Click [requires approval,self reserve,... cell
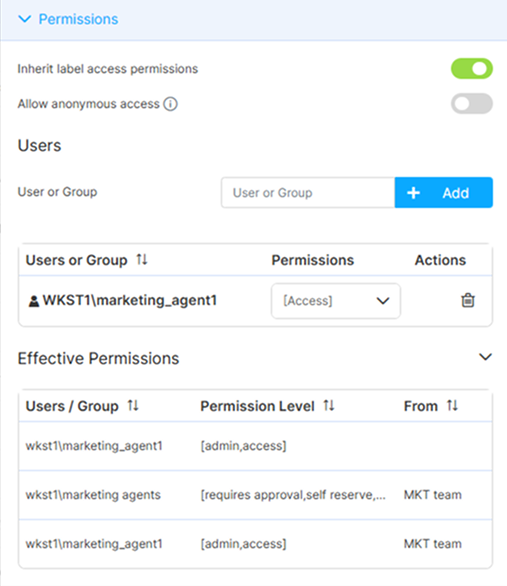The height and width of the screenshot is (586, 507). (293, 495)
